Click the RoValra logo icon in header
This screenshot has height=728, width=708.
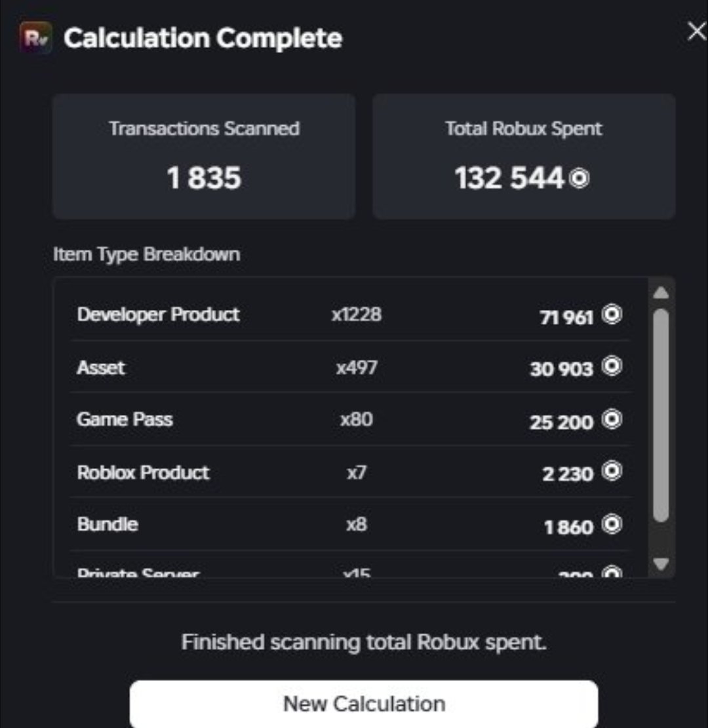point(36,37)
